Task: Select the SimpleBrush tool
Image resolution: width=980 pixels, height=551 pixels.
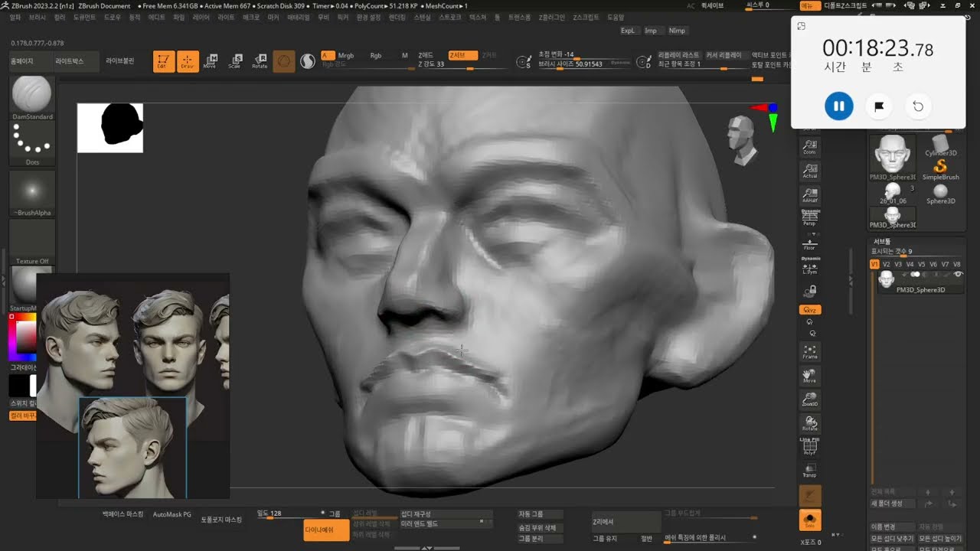Action: (x=941, y=168)
